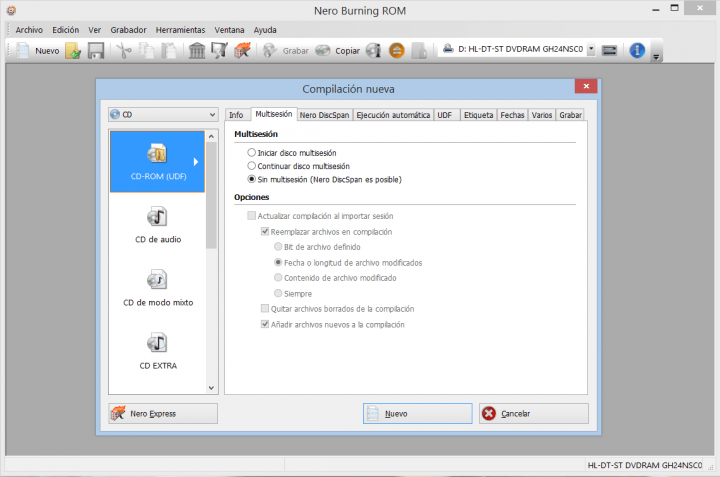Click the Grabar burn toolbar button
720x477 pixels.
pyautogui.click(x=286, y=51)
